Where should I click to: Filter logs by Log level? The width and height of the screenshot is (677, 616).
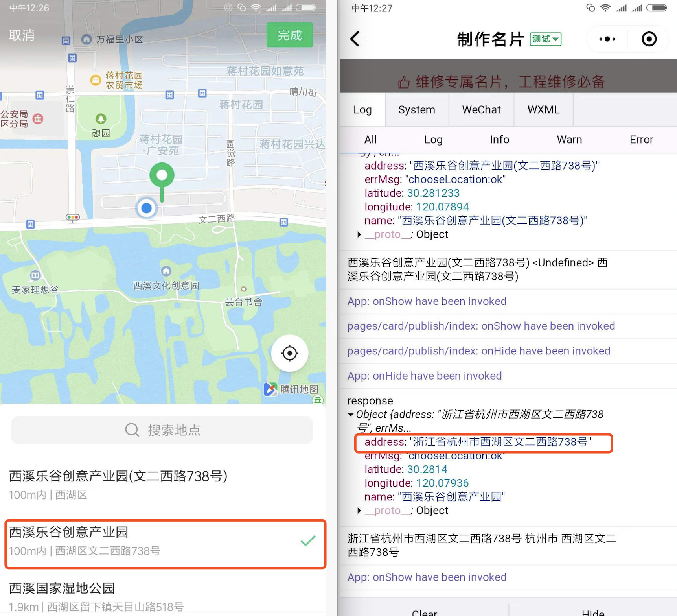[x=433, y=140]
